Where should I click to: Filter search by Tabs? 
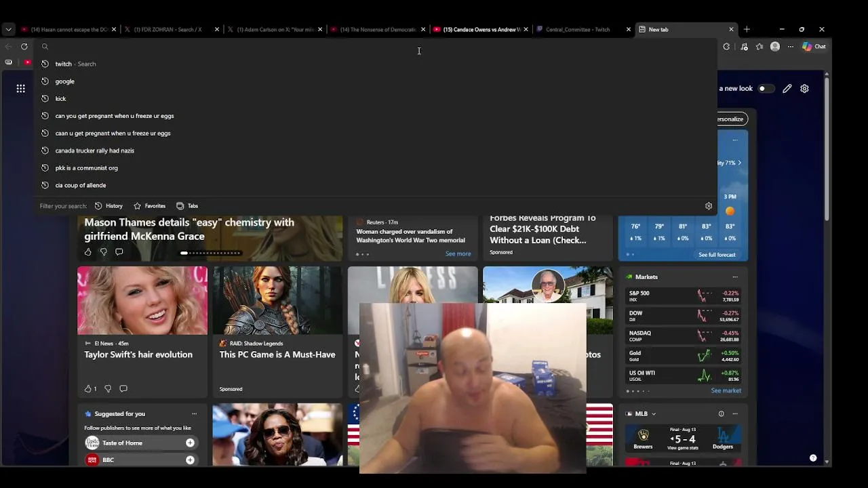pos(187,206)
